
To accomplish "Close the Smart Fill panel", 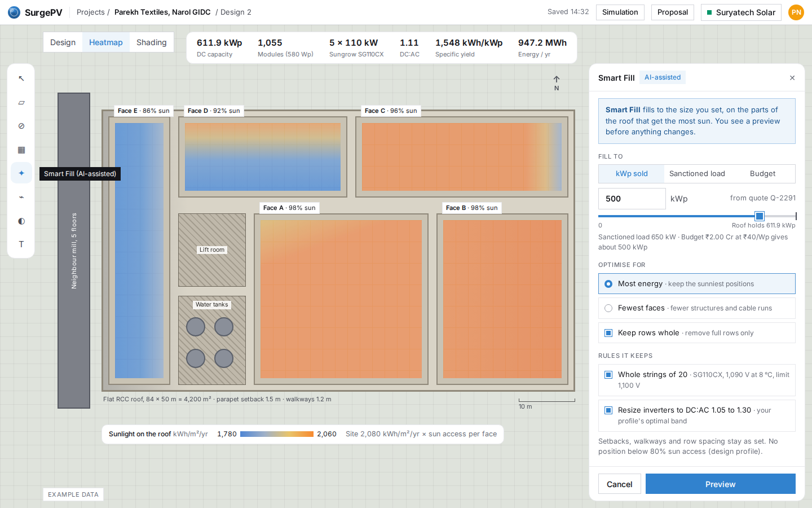I will [792, 78].
